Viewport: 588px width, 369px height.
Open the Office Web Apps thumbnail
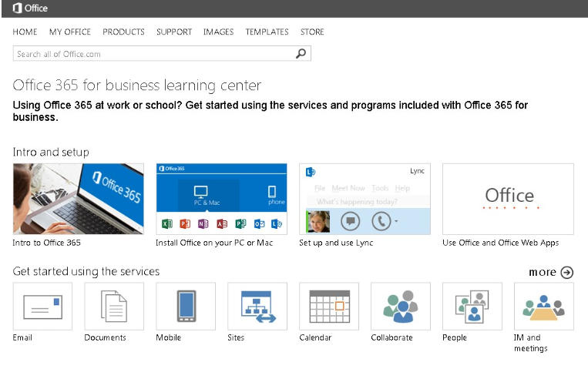coord(508,199)
